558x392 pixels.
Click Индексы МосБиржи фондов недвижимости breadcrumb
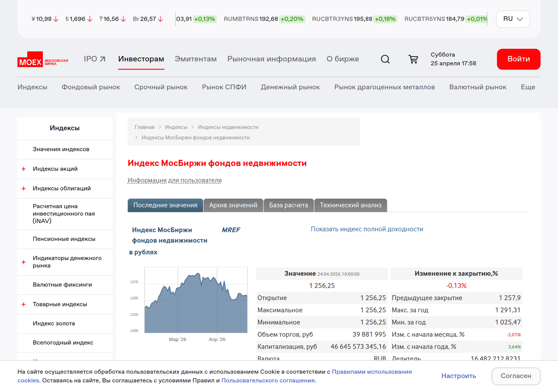coord(196,137)
